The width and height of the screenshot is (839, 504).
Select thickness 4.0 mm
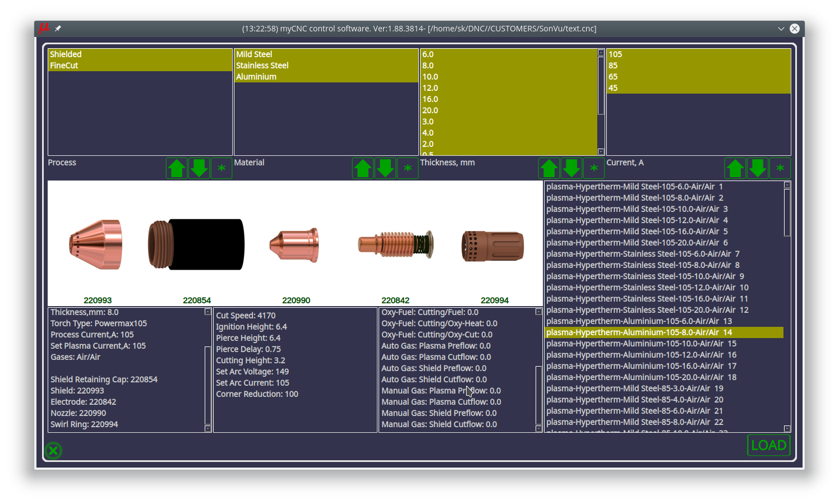pyautogui.click(x=509, y=133)
